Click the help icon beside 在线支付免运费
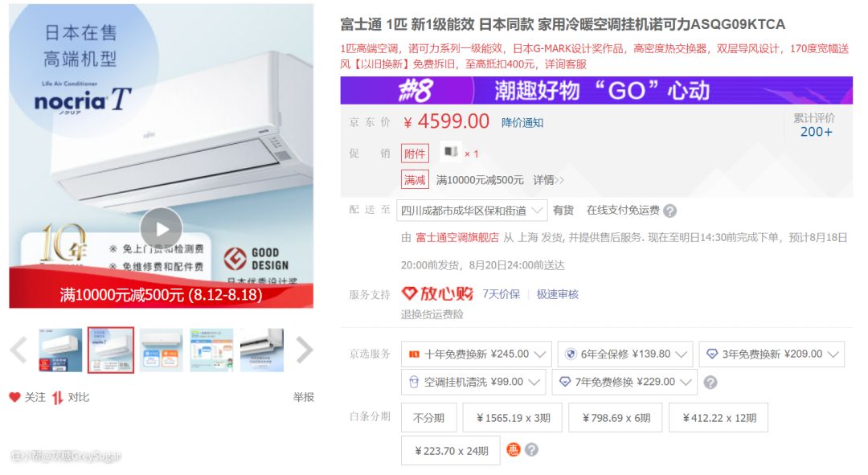Screen dimensions: 868x475 (x=669, y=211)
